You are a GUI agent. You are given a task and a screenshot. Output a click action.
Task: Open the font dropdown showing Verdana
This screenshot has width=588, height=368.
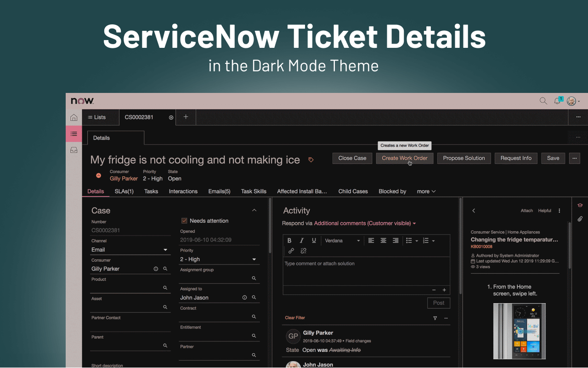[342, 241]
